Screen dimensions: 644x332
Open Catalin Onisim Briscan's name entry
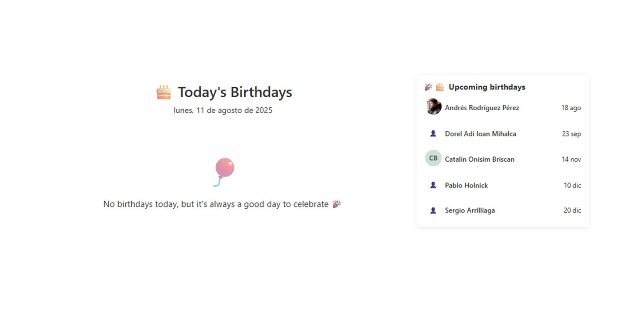pyautogui.click(x=480, y=159)
